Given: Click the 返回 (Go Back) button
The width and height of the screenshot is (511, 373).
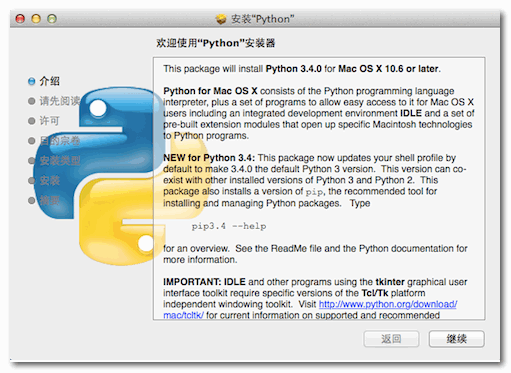Looking at the screenshot, I should (391, 339).
